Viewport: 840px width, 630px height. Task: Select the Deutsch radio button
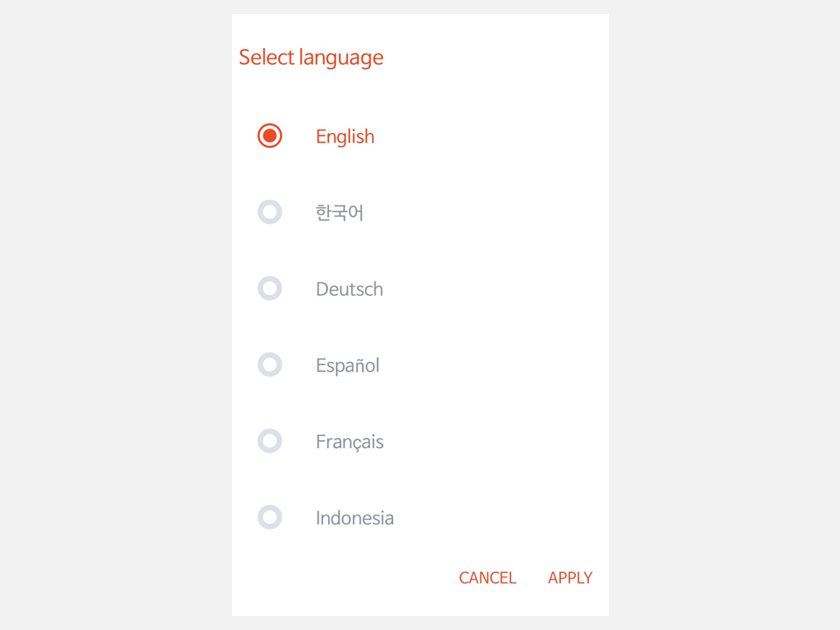coord(269,289)
